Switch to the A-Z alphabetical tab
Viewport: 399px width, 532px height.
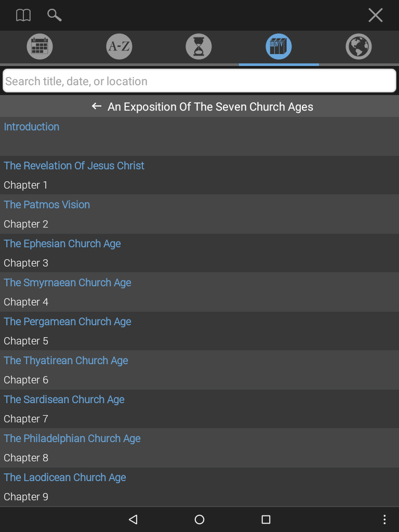click(119, 46)
